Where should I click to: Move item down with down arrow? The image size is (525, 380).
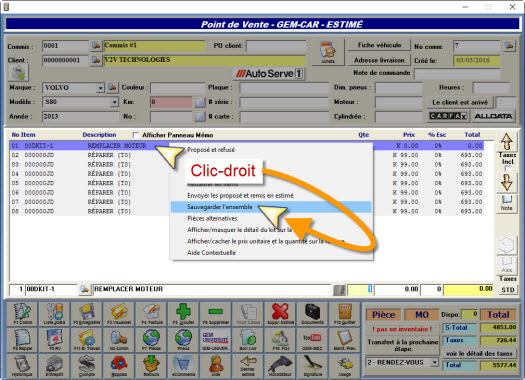[507, 182]
